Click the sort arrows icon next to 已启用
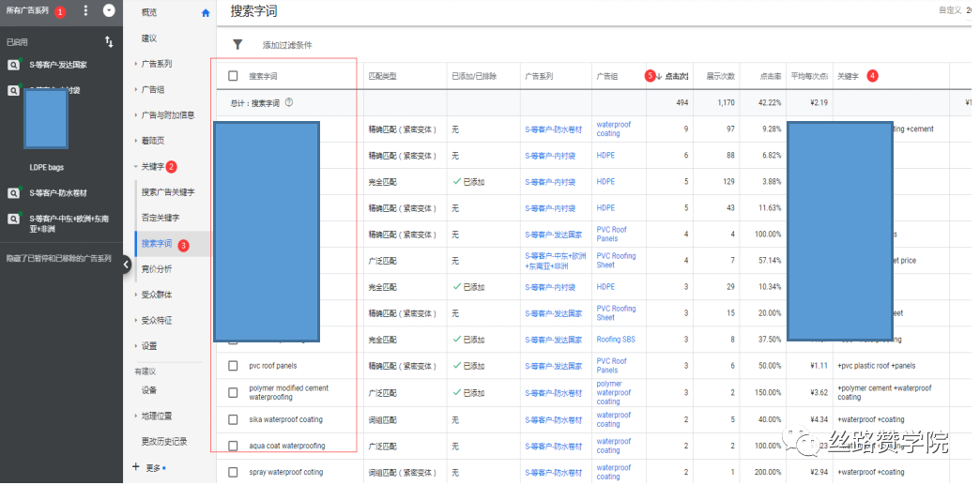The image size is (980, 485). coord(110,42)
